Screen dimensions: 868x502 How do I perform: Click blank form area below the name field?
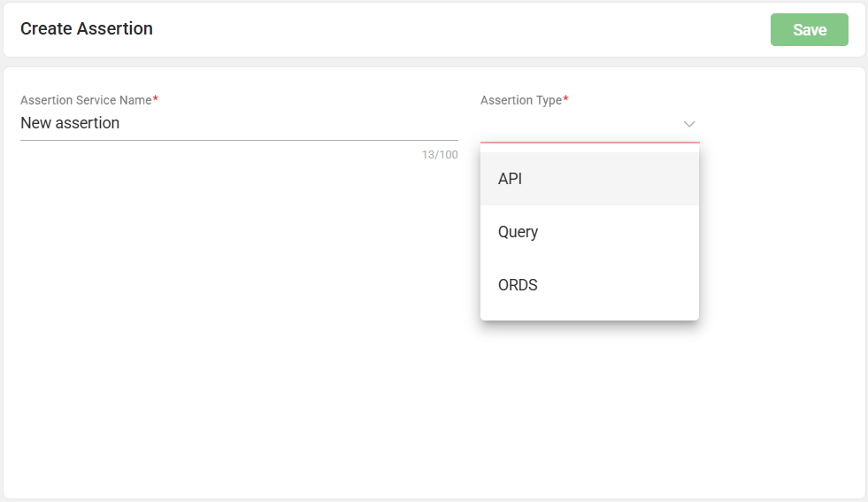(239, 310)
